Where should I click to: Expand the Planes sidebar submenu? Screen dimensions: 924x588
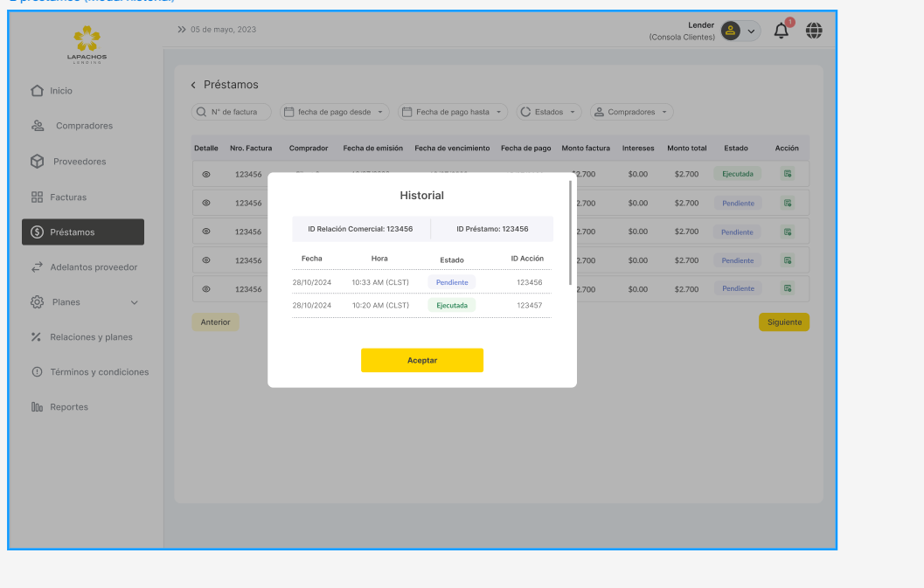134,302
